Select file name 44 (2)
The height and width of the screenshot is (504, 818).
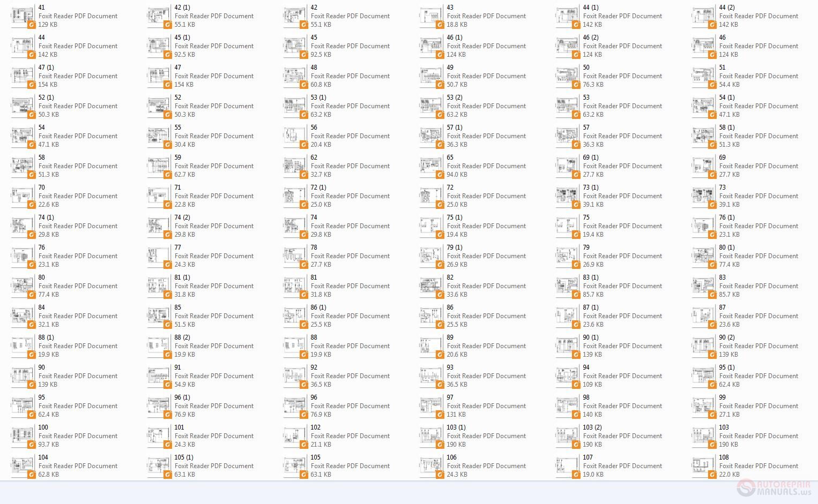coord(727,7)
